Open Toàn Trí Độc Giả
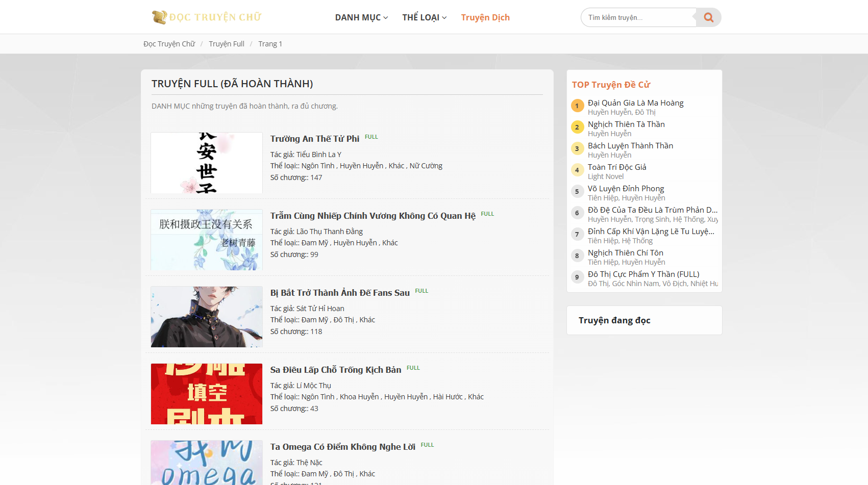868x485 pixels. (617, 167)
